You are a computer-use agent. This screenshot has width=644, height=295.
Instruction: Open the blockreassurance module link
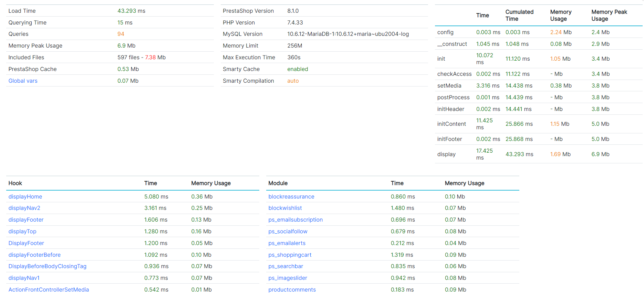coord(291,196)
